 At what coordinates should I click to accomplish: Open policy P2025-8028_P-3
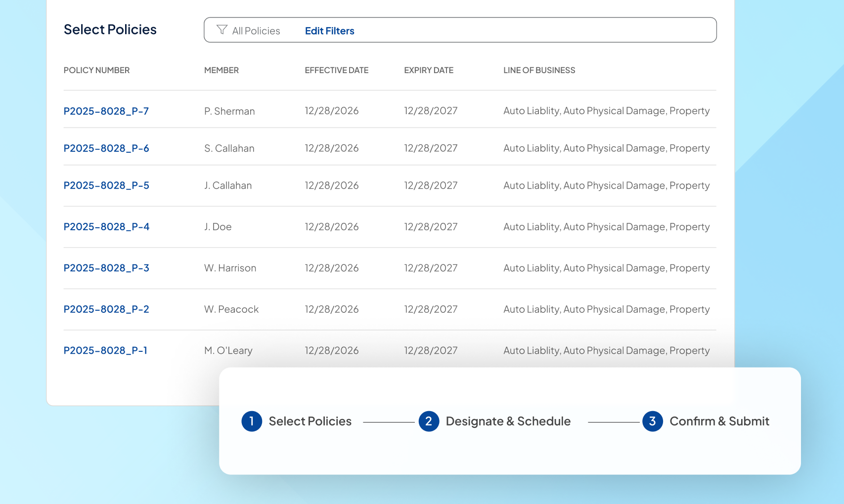click(106, 268)
